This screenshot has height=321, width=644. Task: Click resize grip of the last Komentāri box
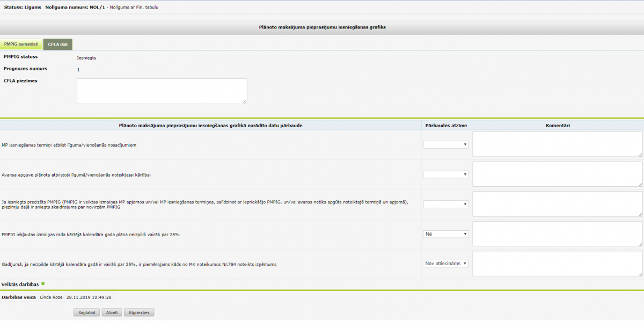(x=640, y=274)
